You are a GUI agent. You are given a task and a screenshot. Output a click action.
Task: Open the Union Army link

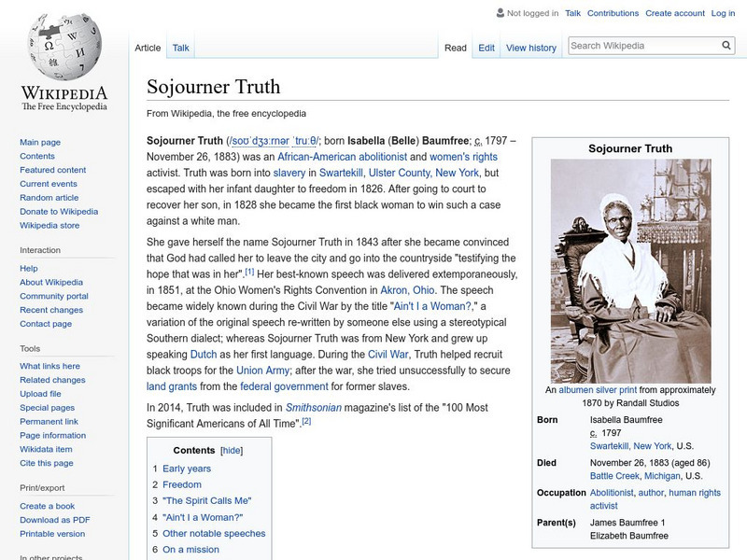[262, 371]
